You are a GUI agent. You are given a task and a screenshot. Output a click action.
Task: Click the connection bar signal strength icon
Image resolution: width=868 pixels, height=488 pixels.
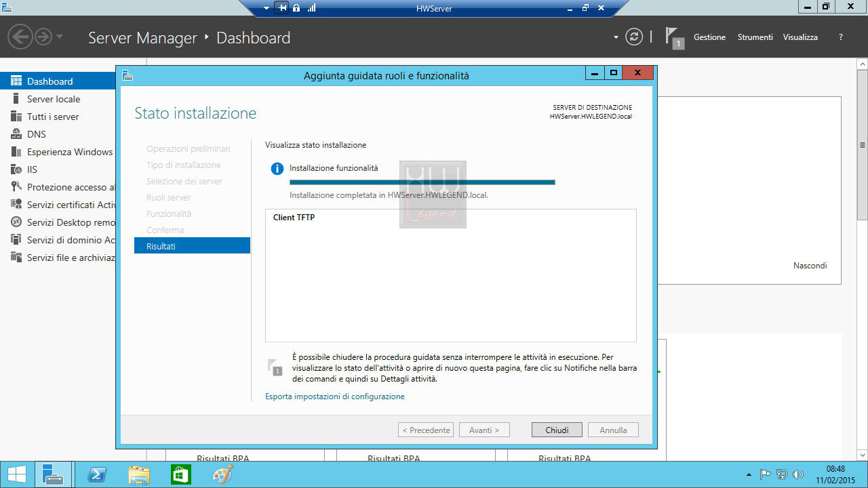[x=312, y=8]
